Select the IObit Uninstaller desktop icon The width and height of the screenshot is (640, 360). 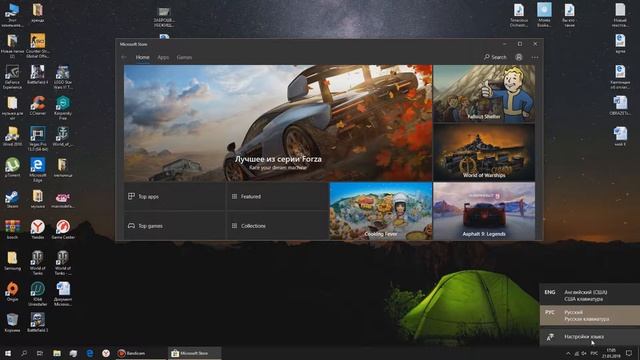(x=38, y=294)
